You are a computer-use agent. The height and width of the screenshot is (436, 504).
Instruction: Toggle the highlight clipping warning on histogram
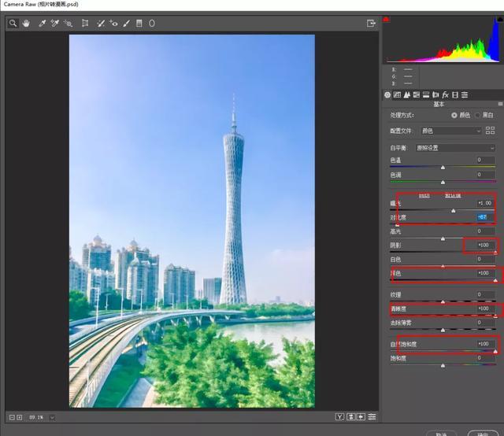pyautogui.click(x=500, y=19)
